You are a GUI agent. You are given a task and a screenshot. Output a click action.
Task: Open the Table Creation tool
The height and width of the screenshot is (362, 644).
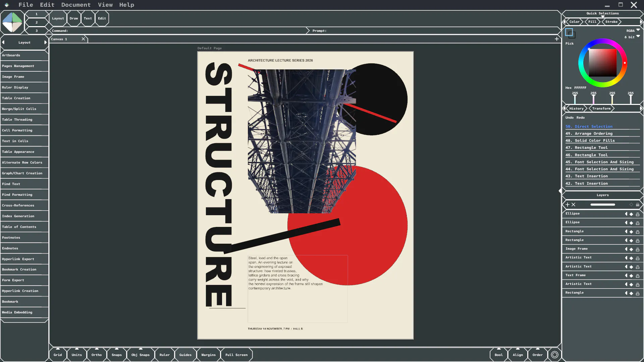pos(24,98)
